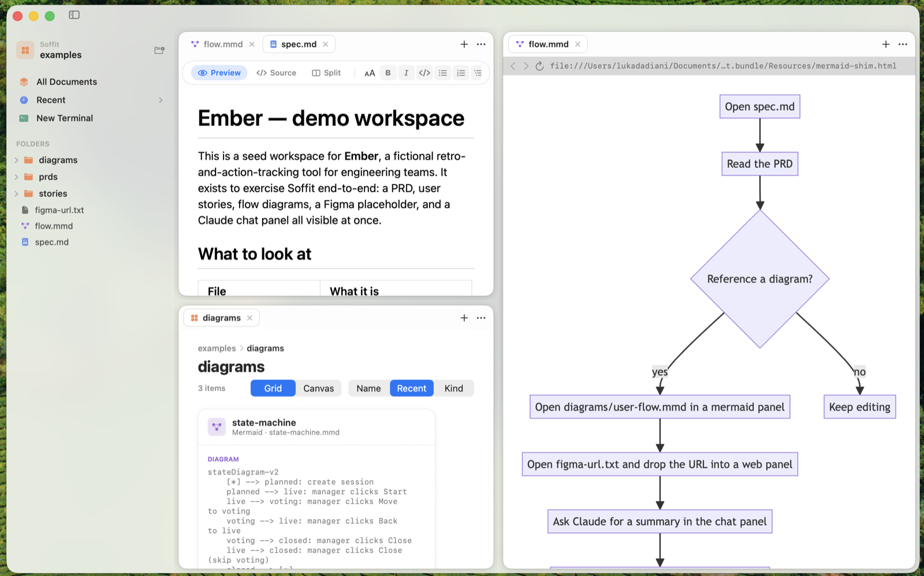The height and width of the screenshot is (576, 924).
Task: Insert a numbered list
Action: pyautogui.click(x=461, y=73)
